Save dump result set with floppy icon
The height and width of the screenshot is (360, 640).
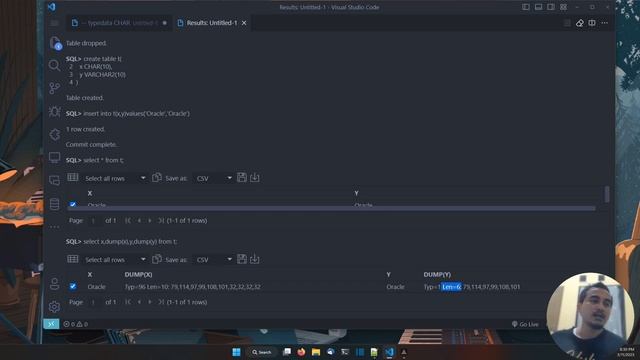pyautogui.click(x=242, y=259)
